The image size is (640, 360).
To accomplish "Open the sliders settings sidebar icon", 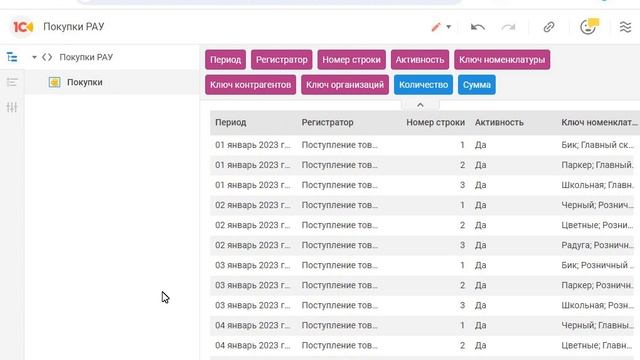I will pyautogui.click(x=12, y=107).
